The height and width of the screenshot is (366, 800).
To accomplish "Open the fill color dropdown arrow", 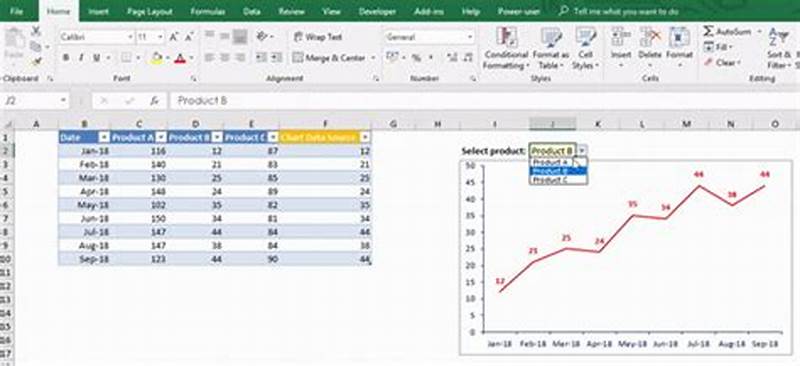I will coord(167,58).
